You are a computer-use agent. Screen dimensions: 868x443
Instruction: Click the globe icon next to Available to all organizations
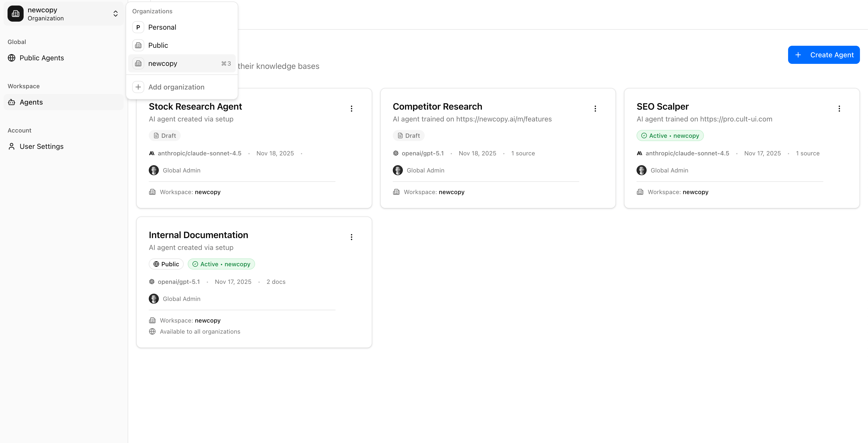point(152,331)
